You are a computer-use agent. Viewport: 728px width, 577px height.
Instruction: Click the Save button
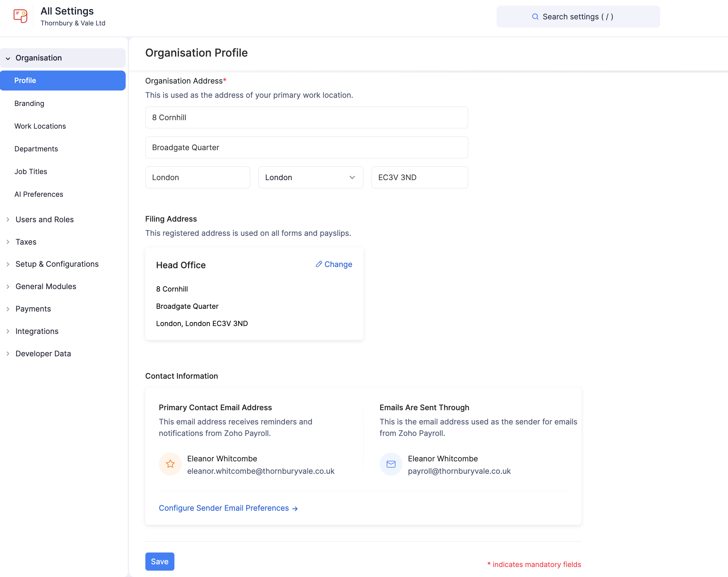160,562
